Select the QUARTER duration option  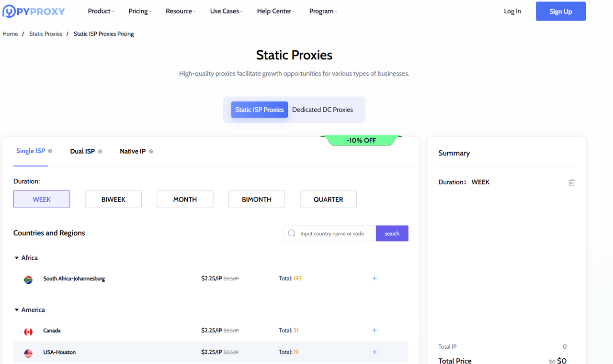pos(328,199)
